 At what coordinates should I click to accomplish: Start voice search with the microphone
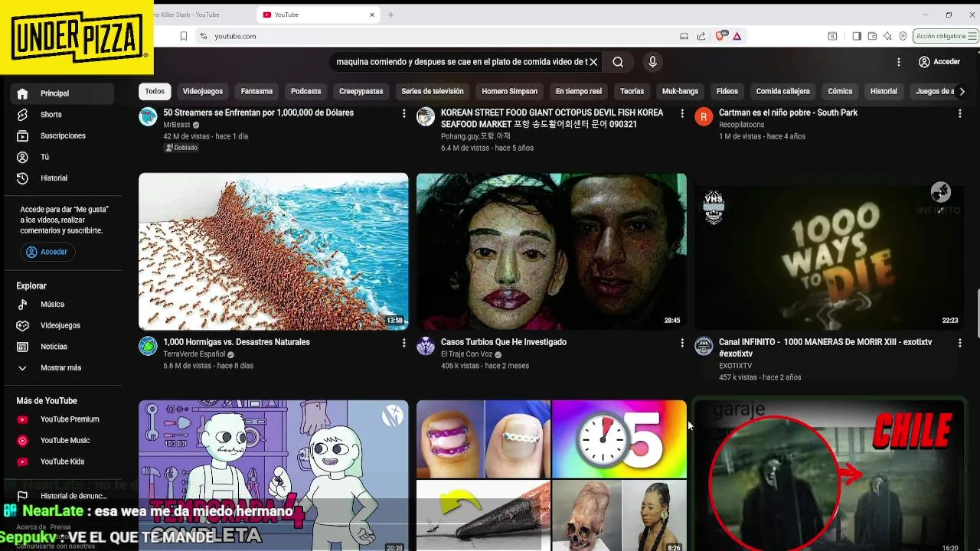coord(652,62)
